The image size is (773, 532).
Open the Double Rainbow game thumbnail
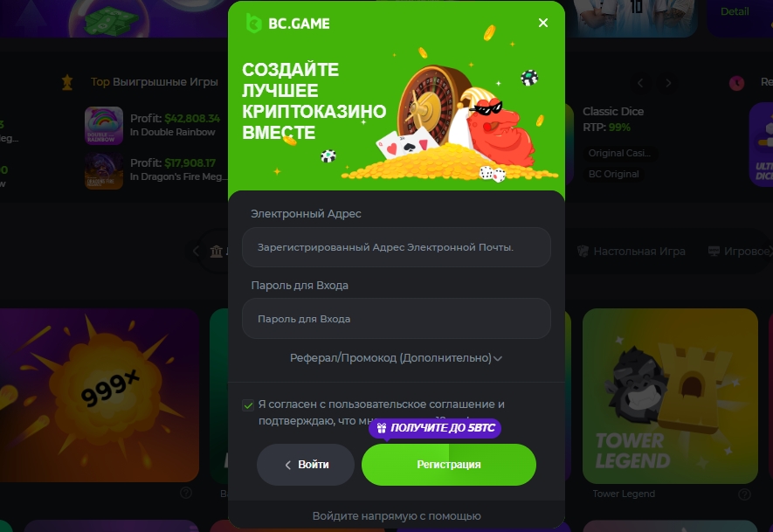104,126
